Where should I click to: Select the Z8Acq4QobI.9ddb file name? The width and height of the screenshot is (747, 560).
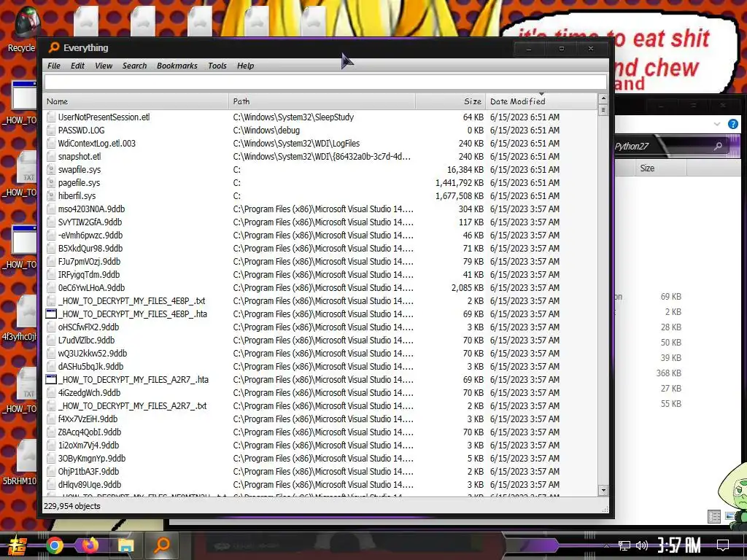[x=90, y=432]
